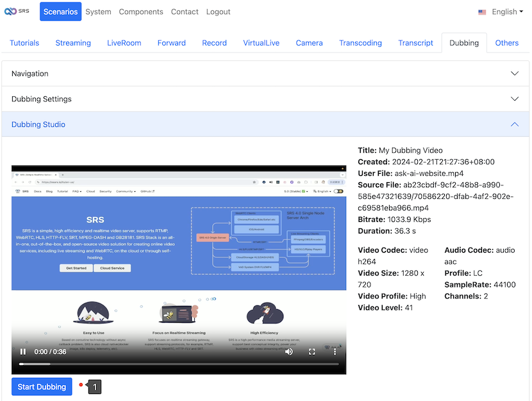Open the Components menu link
532x401 pixels.
(140, 12)
